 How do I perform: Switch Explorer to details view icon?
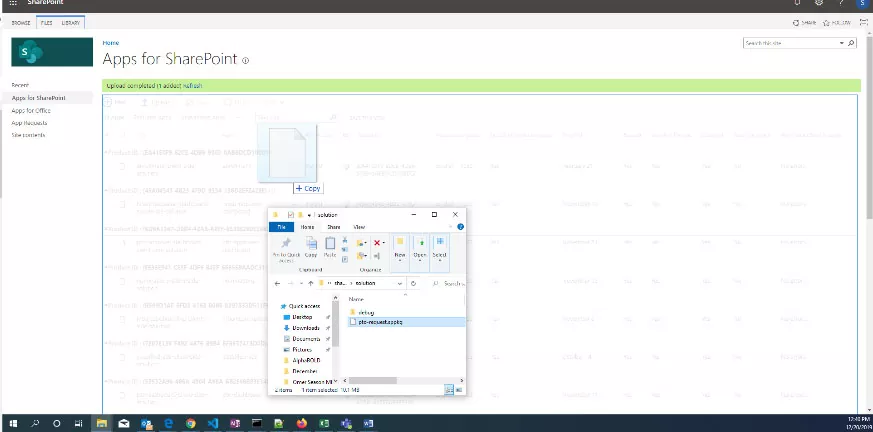tap(449, 390)
